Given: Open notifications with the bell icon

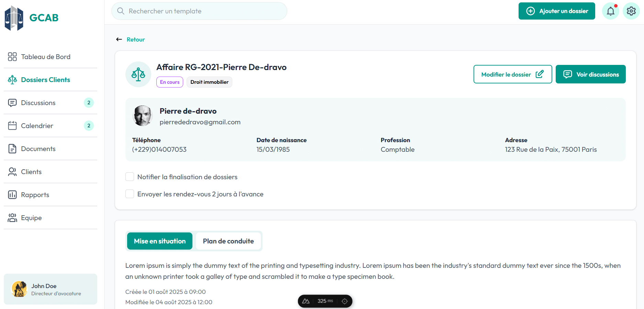Looking at the screenshot, I should coord(611,11).
